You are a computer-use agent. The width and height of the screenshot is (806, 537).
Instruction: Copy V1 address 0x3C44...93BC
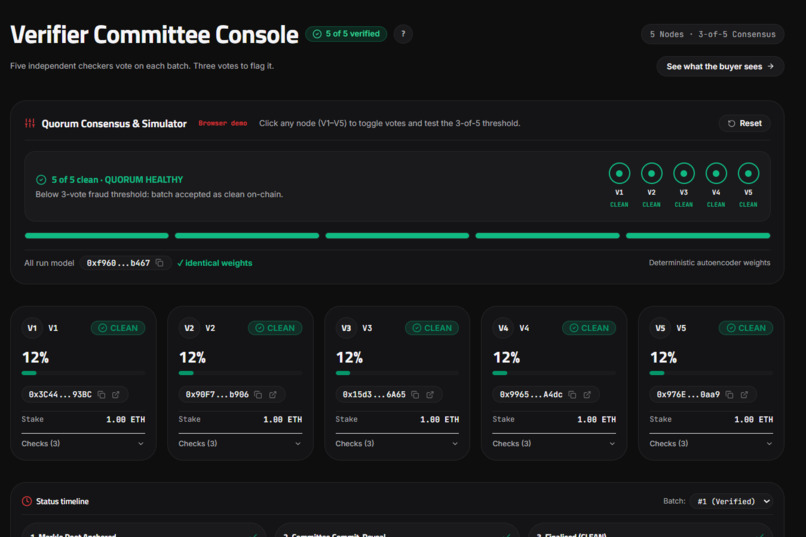point(102,395)
